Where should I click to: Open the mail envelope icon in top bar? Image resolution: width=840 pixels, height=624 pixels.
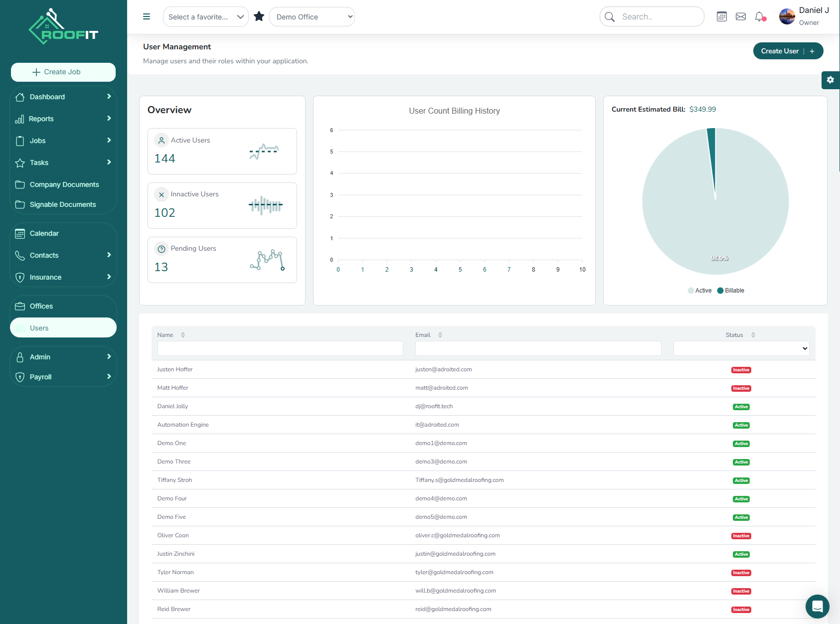coord(741,16)
